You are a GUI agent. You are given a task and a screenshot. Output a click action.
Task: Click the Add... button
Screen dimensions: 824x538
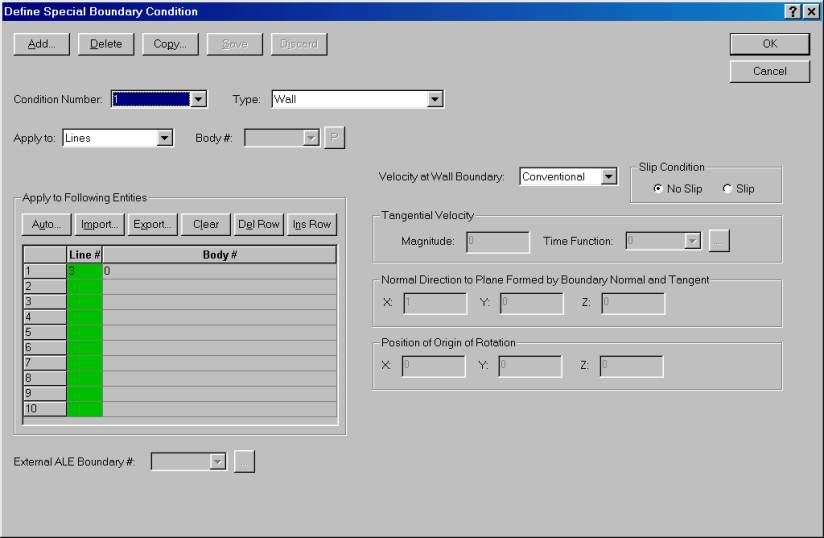41,44
